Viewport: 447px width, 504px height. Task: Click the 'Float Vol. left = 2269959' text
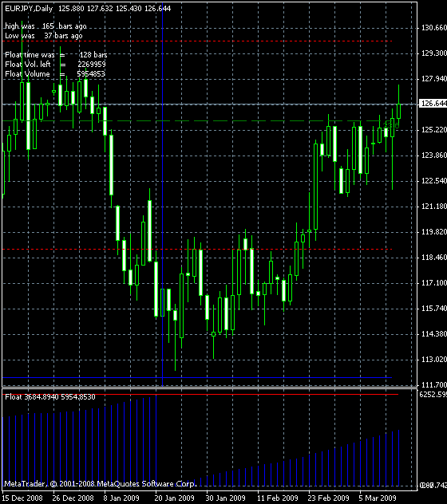55,65
